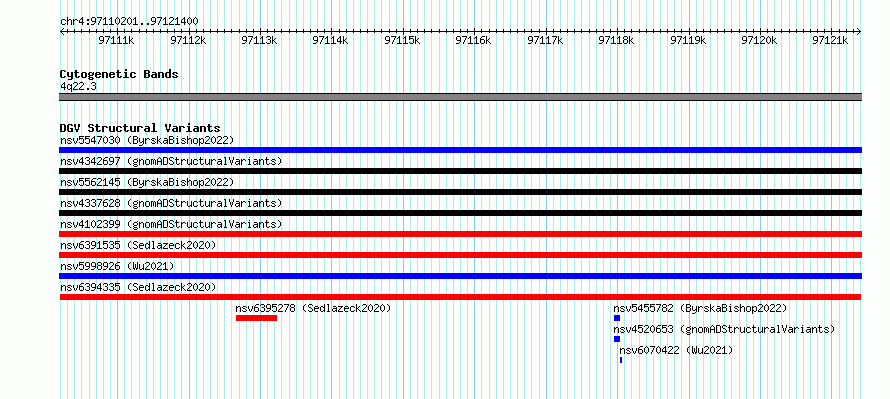Click the black nsv4342697 variant bar
This screenshot has height=399, width=890.
(x=460, y=171)
